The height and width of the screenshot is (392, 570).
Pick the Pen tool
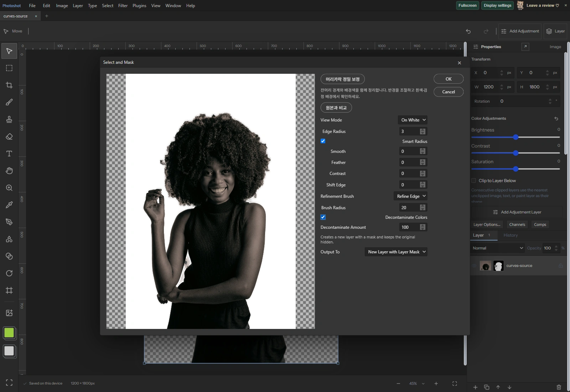coord(9,222)
